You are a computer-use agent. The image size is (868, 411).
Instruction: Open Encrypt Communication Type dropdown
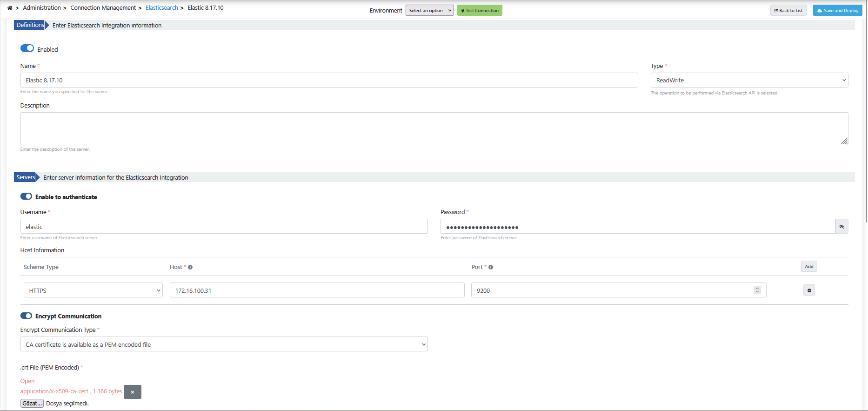click(224, 344)
